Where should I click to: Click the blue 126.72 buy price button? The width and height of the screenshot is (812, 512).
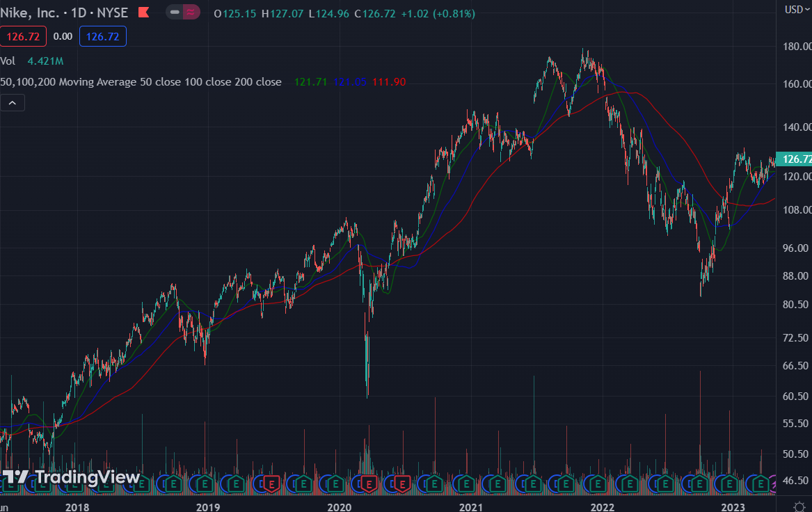(102, 37)
